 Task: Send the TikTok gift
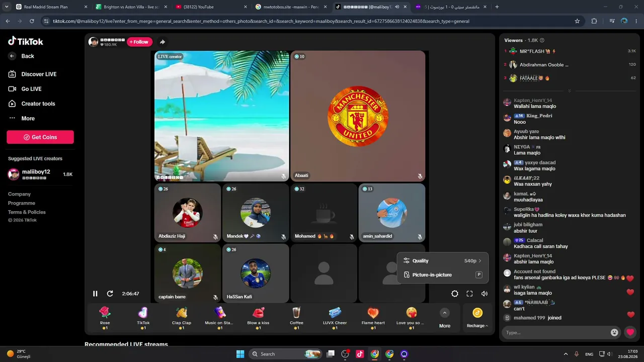pyautogui.click(x=143, y=318)
